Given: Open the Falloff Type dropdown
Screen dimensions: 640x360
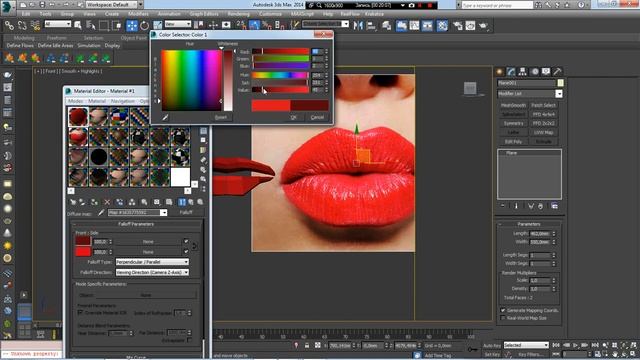Looking at the screenshot, I should tap(152, 262).
